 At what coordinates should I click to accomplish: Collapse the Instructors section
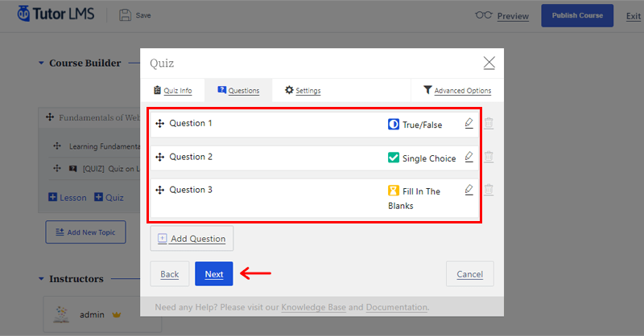pos(41,279)
